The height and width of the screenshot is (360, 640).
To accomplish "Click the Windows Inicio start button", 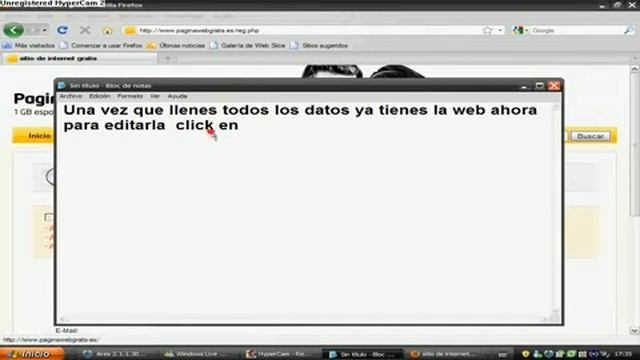I will point(32,354).
